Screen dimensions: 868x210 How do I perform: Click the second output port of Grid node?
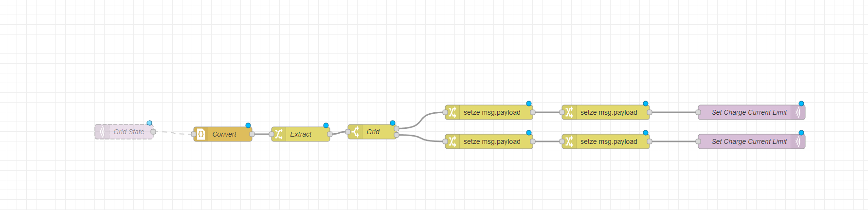(x=397, y=135)
